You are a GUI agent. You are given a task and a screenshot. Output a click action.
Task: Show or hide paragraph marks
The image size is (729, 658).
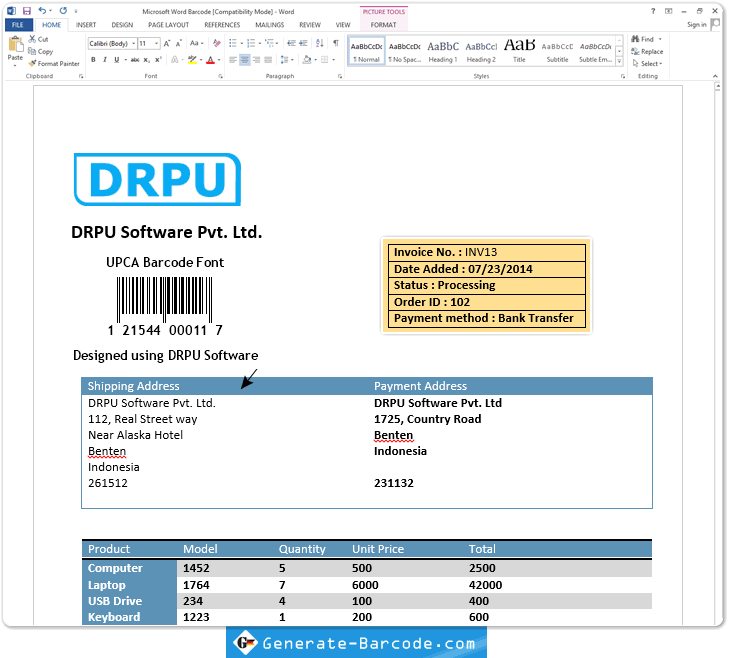336,43
